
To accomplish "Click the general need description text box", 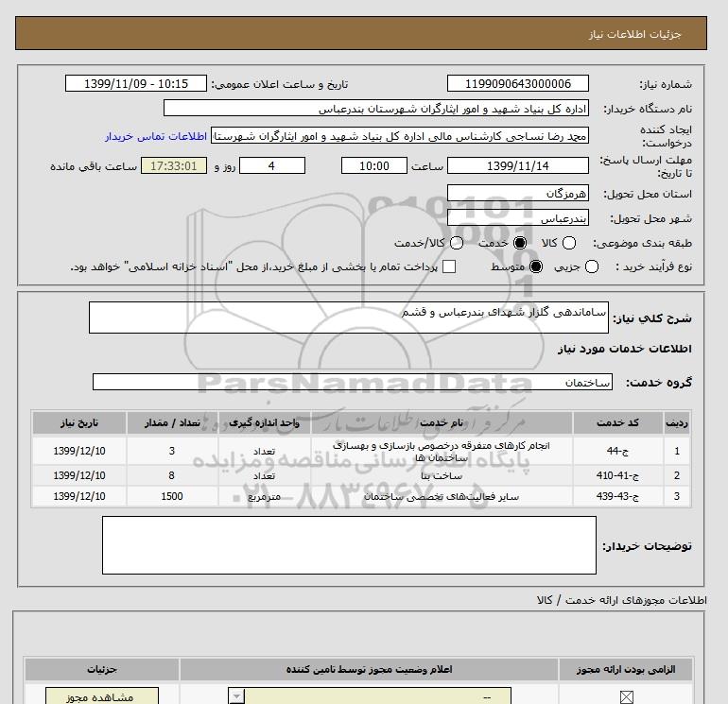I will [349, 318].
